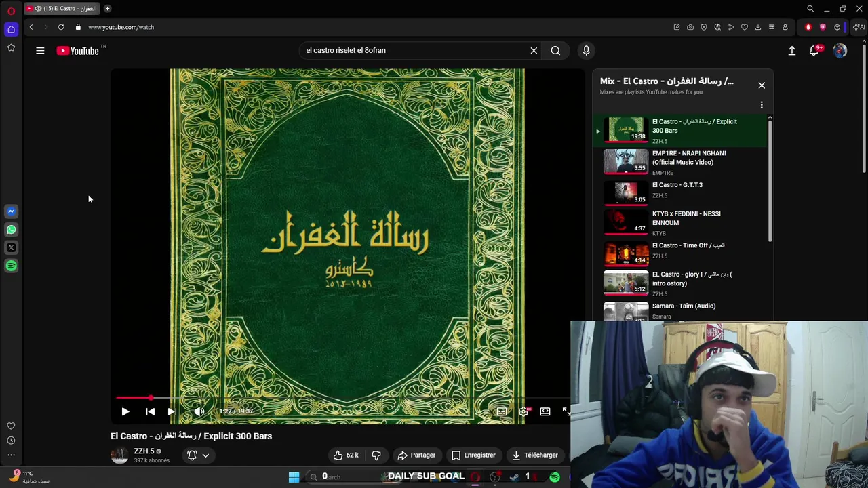Viewport: 868px width, 488px height.
Task: Switch to theater mode
Action: tap(545, 411)
